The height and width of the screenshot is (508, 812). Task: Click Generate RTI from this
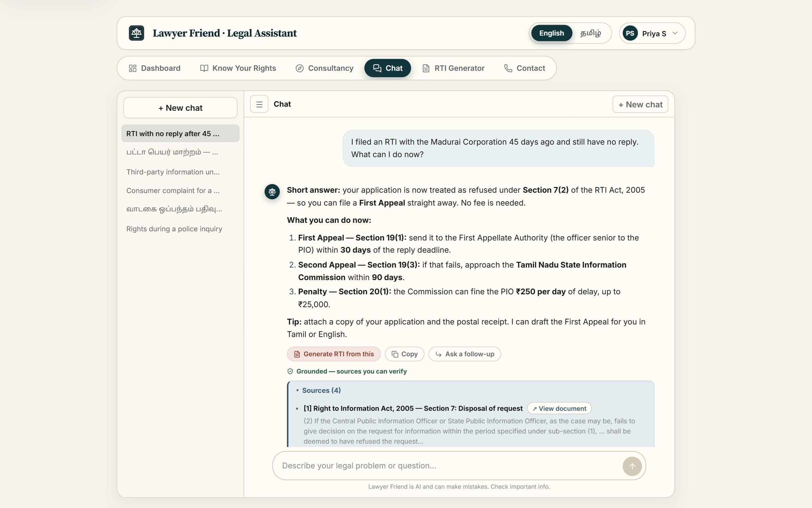coord(334,354)
